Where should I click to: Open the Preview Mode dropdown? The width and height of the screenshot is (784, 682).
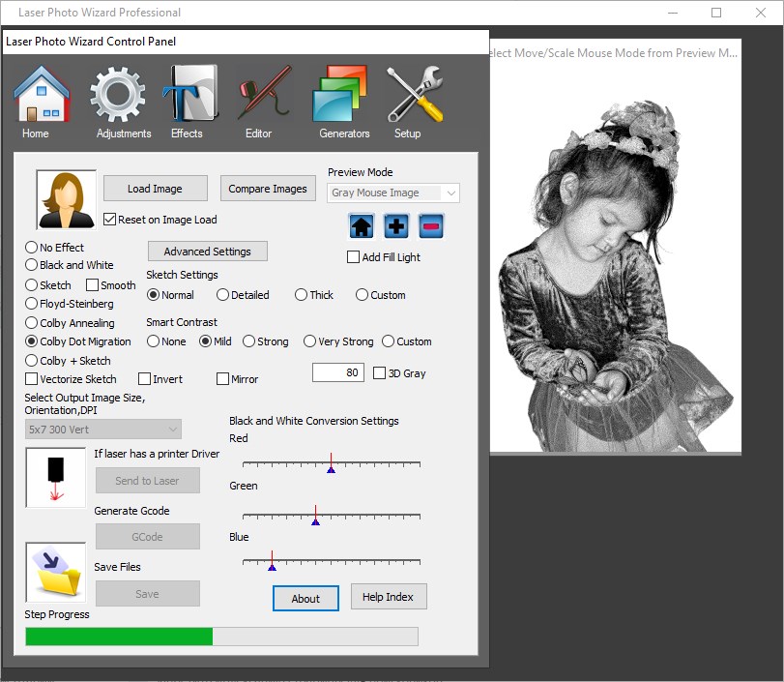click(392, 193)
